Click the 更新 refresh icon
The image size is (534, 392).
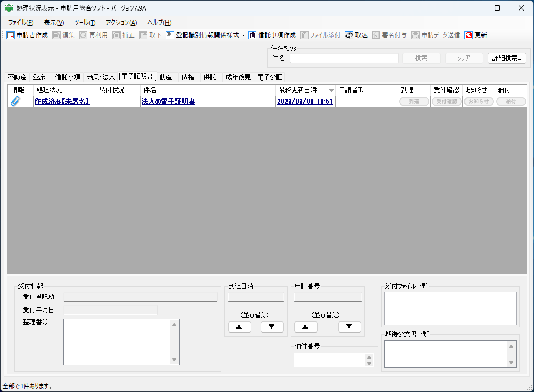pyautogui.click(x=469, y=35)
